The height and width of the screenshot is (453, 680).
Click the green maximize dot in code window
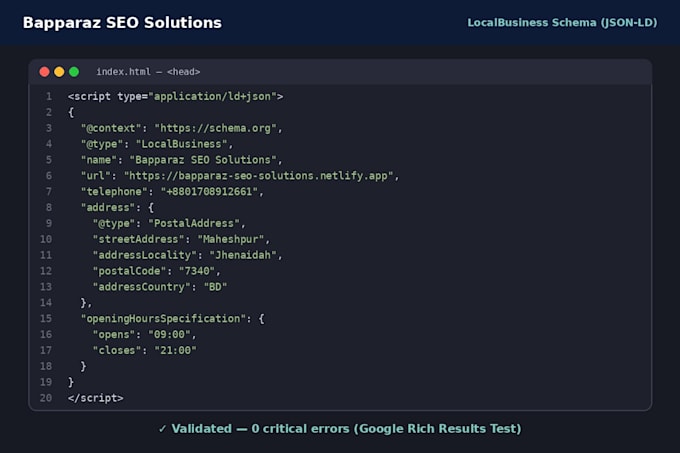coord(74,72)
